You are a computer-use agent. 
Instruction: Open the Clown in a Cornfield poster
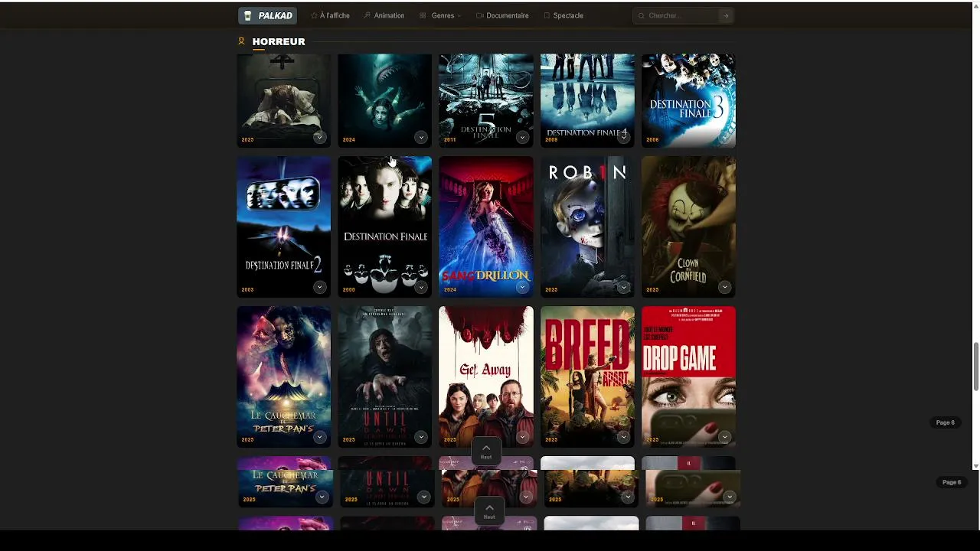688,227
